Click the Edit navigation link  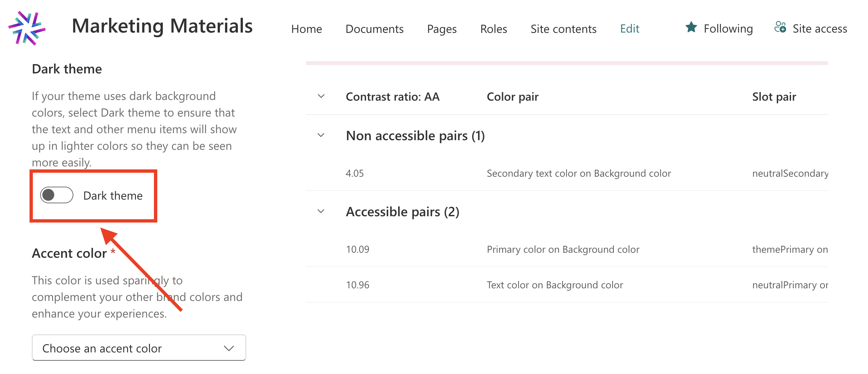(x=629, y=29)
